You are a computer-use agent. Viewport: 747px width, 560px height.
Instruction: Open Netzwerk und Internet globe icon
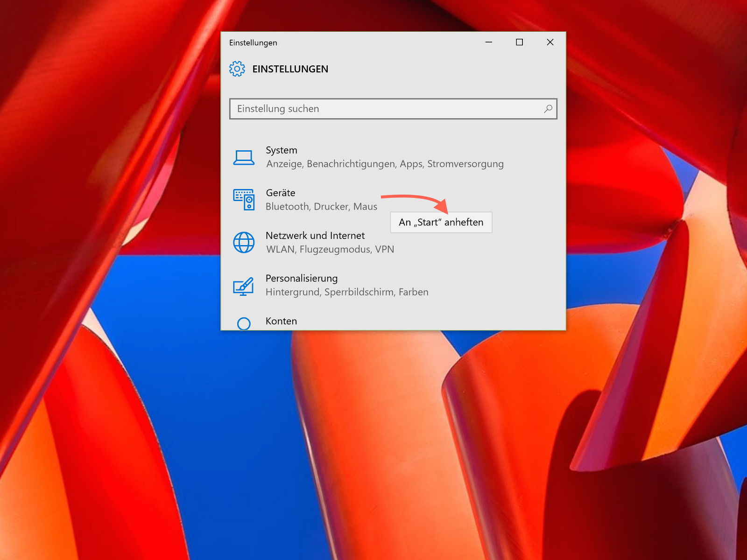[x=244, y=242]
